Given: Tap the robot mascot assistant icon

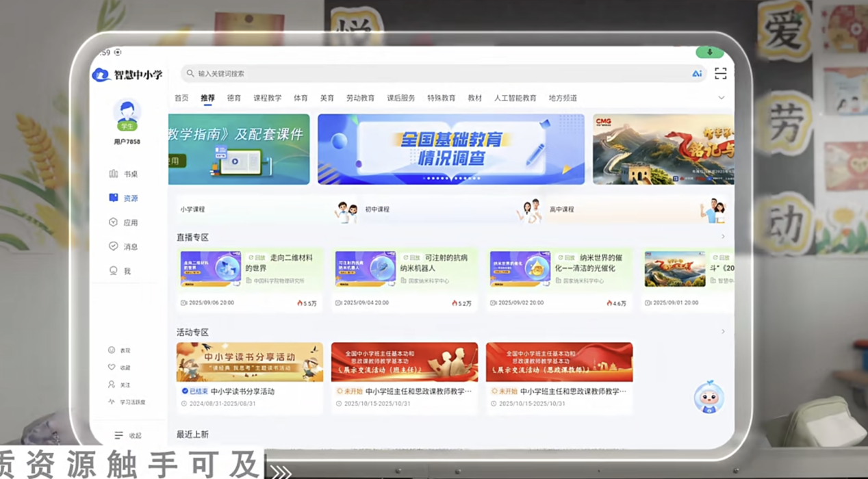Looking at the screenshot, I should tap(709, 398).
